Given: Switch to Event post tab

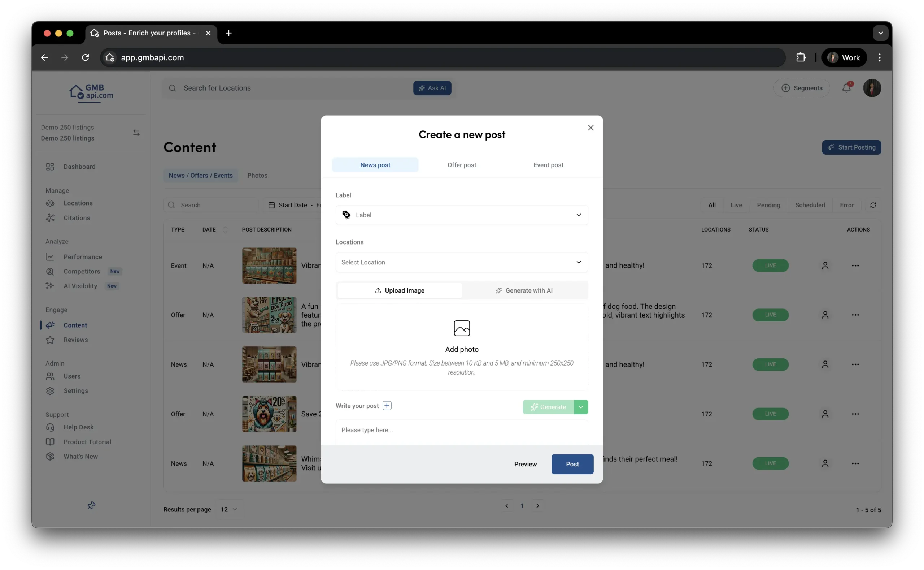Looking at the screenshot, I should (548, 165).
